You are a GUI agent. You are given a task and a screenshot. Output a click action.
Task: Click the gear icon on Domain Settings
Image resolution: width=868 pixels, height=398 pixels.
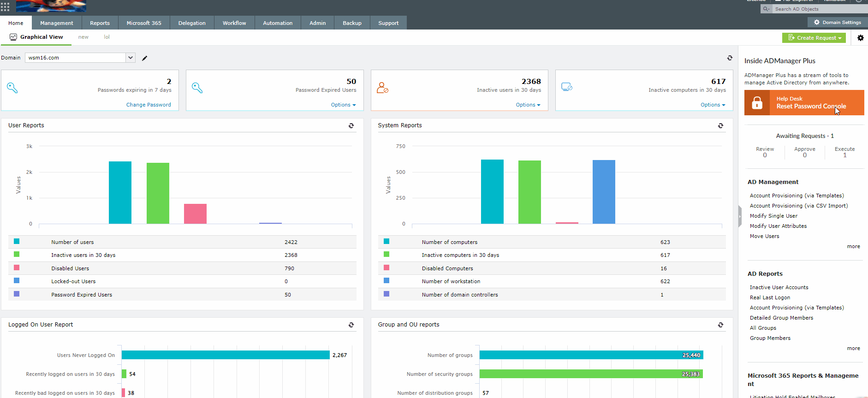click(x=817, y=22)
